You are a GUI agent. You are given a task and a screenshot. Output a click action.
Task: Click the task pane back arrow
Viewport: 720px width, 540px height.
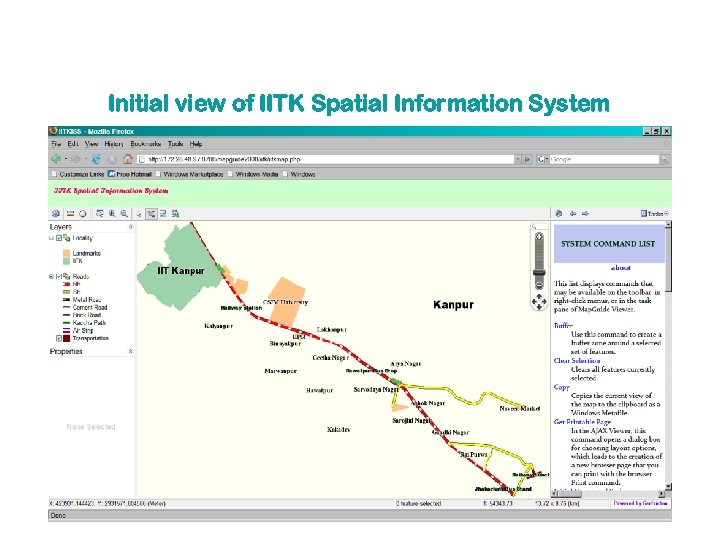point(573,214)
